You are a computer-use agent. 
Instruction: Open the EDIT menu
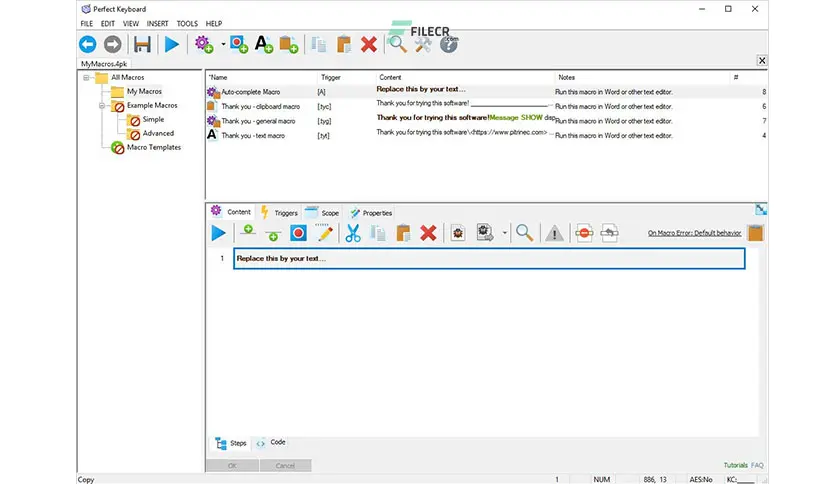pos(108,23)
